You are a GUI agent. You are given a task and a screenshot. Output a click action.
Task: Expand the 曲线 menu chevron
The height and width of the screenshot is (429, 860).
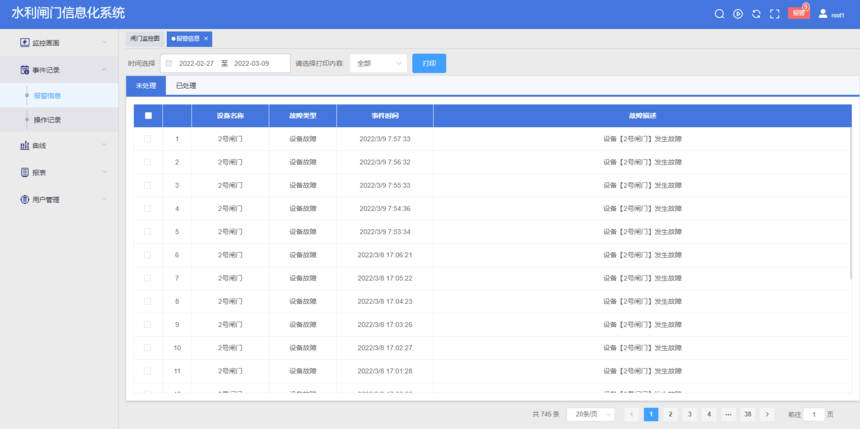point(104,145)
